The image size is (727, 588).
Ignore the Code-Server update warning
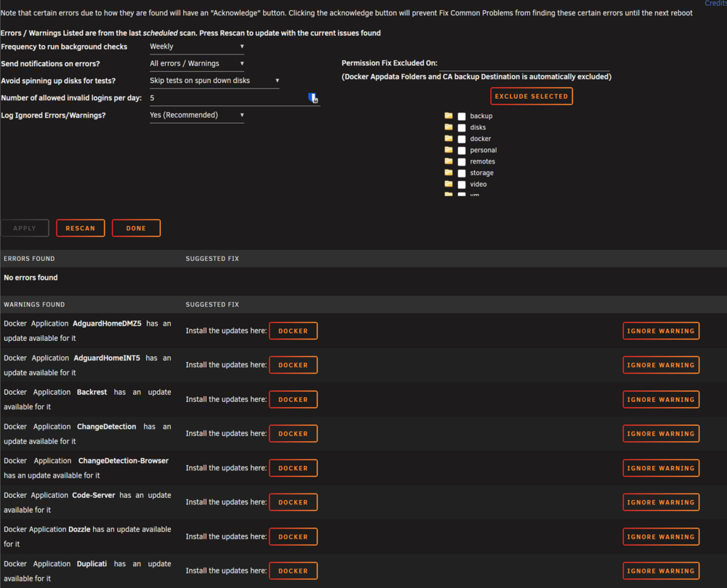(661, 502)
